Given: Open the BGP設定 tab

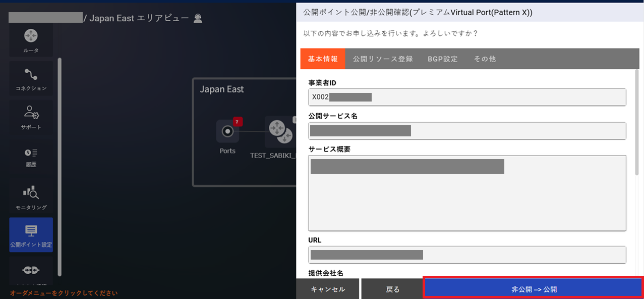Looking at the screenshot, I should click(x=443, y=59).
